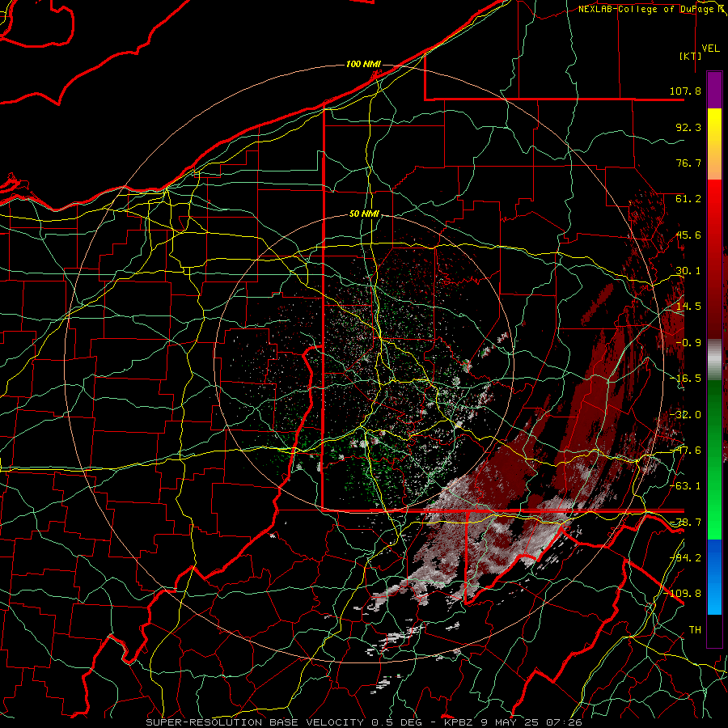Click the 92.3 velocity scale value
Screen dimensions: 728x728
coord(688,127)
